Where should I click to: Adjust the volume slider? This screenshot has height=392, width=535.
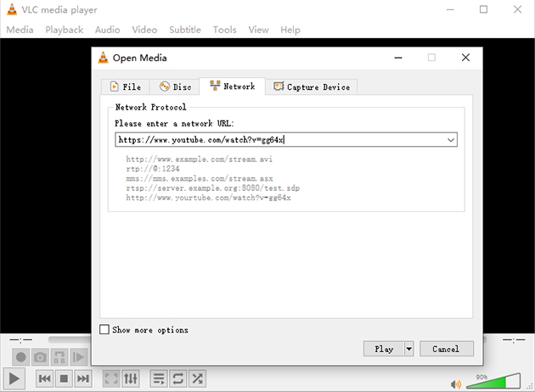click(x=493, y=381)
